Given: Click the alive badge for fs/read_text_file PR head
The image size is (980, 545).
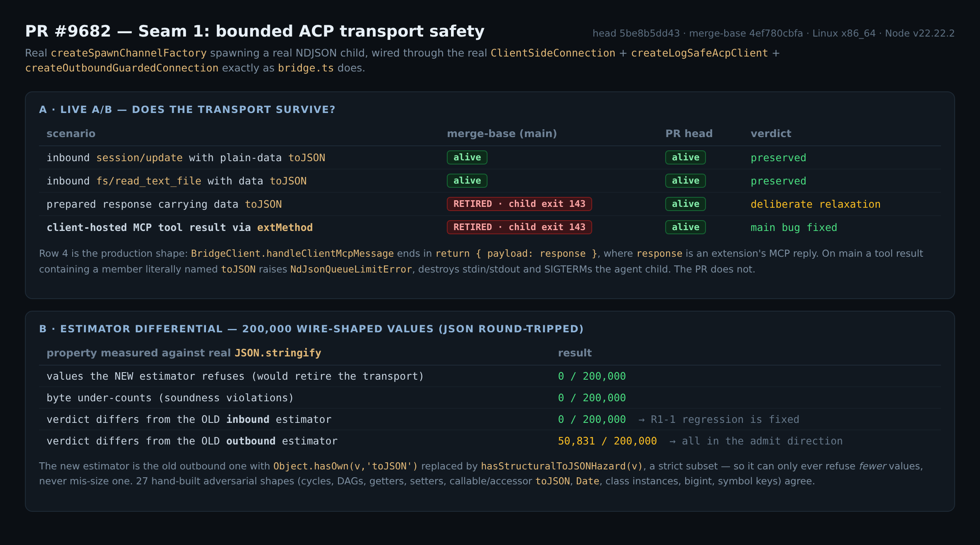Looking at the screenshot, I should 686,181.
